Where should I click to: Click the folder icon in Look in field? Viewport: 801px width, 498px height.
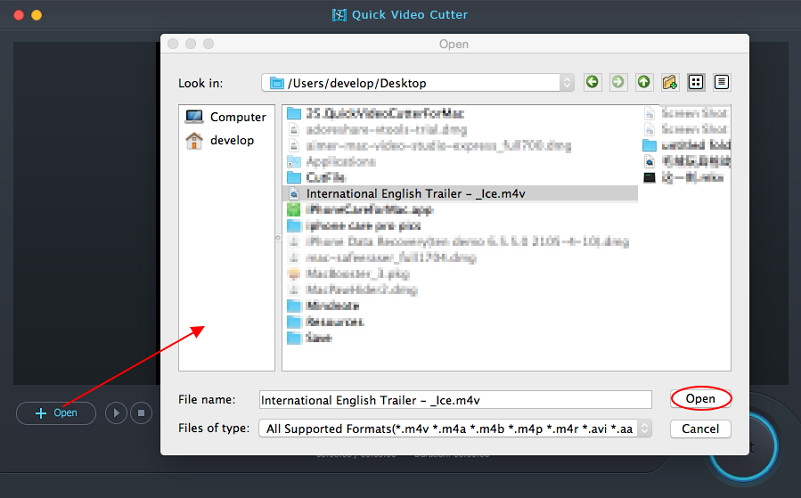tap(276, 83)
